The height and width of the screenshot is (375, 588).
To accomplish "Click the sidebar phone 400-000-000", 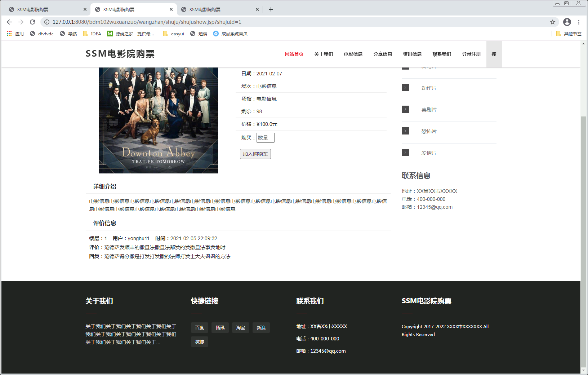I will click(431, 199).
